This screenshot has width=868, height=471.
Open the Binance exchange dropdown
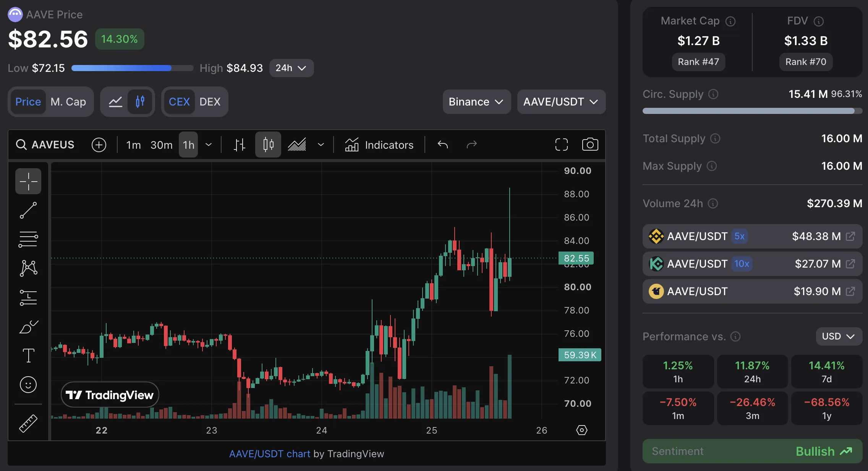click(x=477, y=102)
